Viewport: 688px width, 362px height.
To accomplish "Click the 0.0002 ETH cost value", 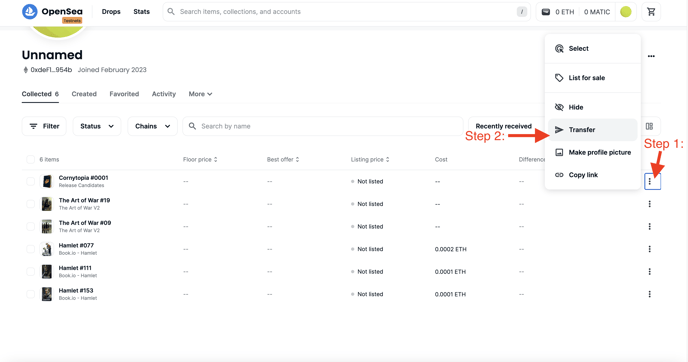I will pyautogui.click(x=451, y=249).
